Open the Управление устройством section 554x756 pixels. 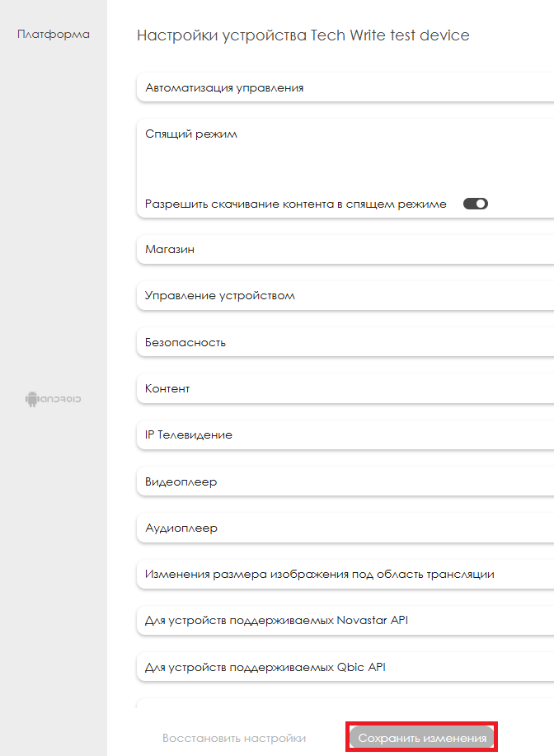[219, 295]
